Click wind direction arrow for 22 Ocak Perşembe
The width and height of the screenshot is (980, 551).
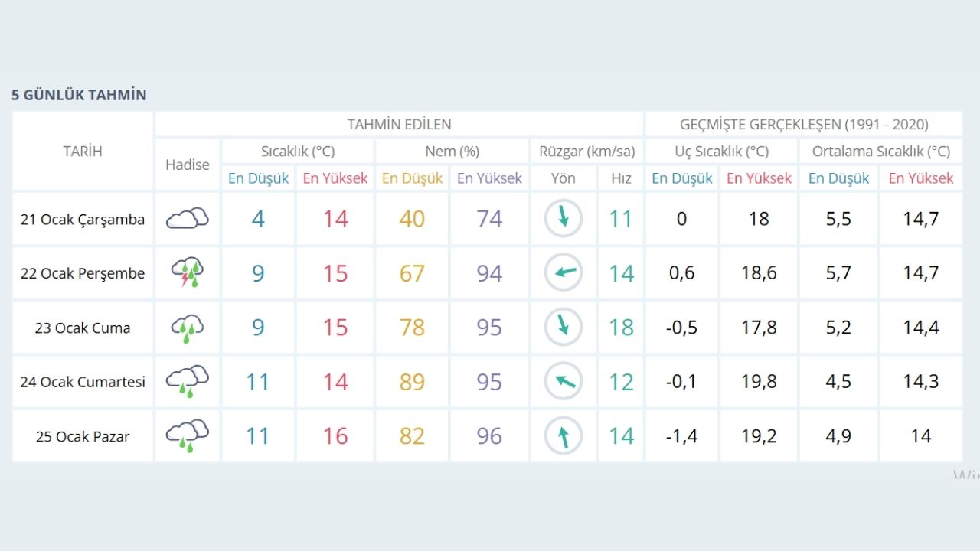point(563,273)
